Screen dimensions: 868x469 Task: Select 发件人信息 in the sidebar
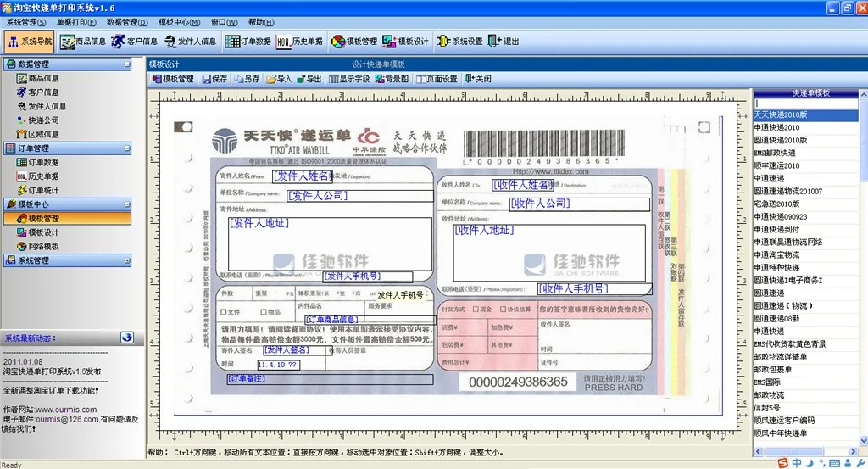(x=42, y=106)
